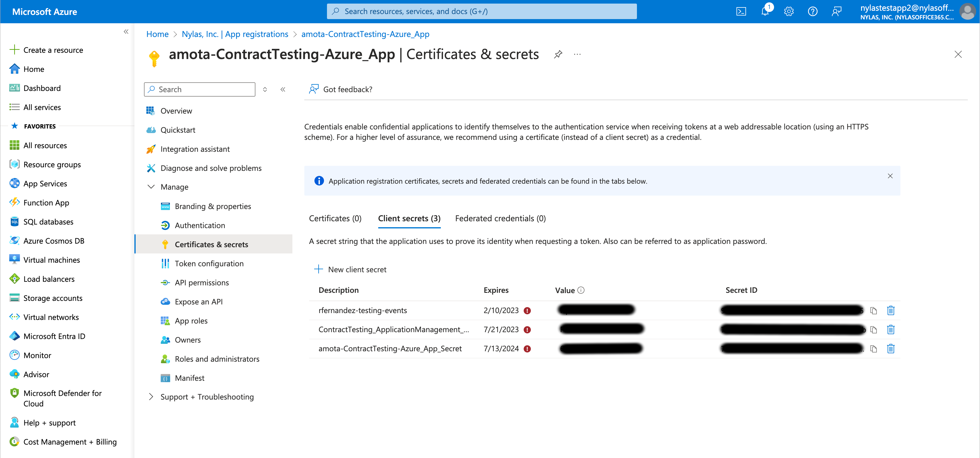This screenshot has width=980, height=458.
Task: Navigate to Nylas, Inc. App registrations breadcrumb
Action: [235, 34]
